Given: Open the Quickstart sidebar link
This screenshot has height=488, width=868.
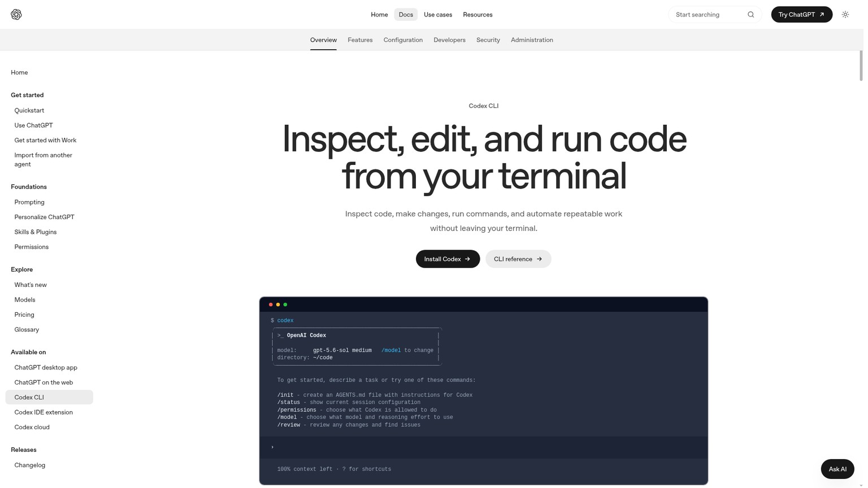Looking at the screenshot, I should coord(29,111).
